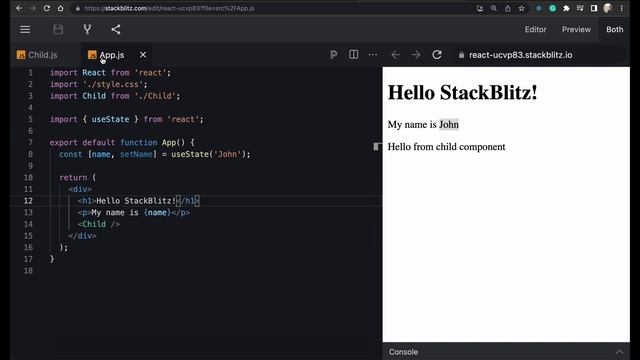Click the browser share page icon
The height and width of the screenshot is (360, 640).
(508, 8)
